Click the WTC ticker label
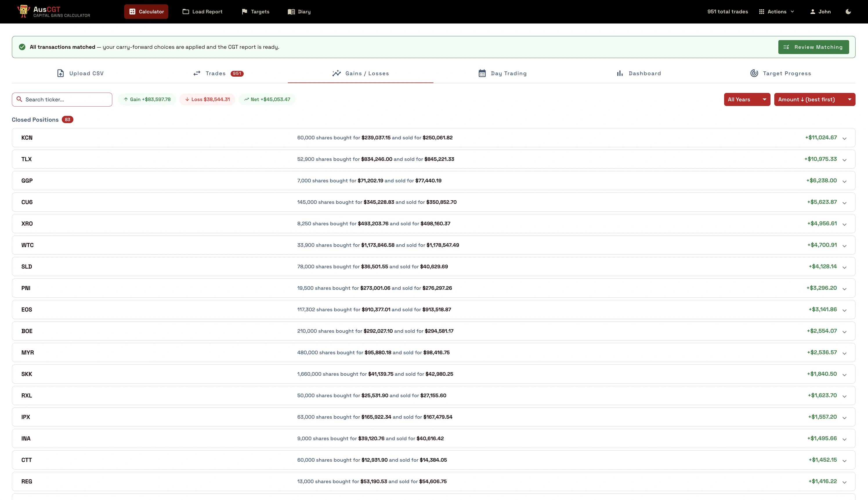The height and width of the screenshot is (500, 868). tap(28, 245)
